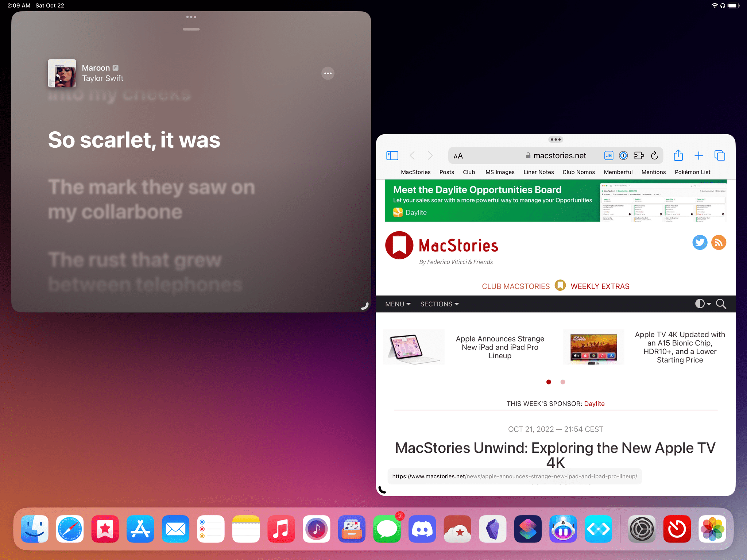
Task: Click CLUB MACSTORIES link
Action: [515, 286]
